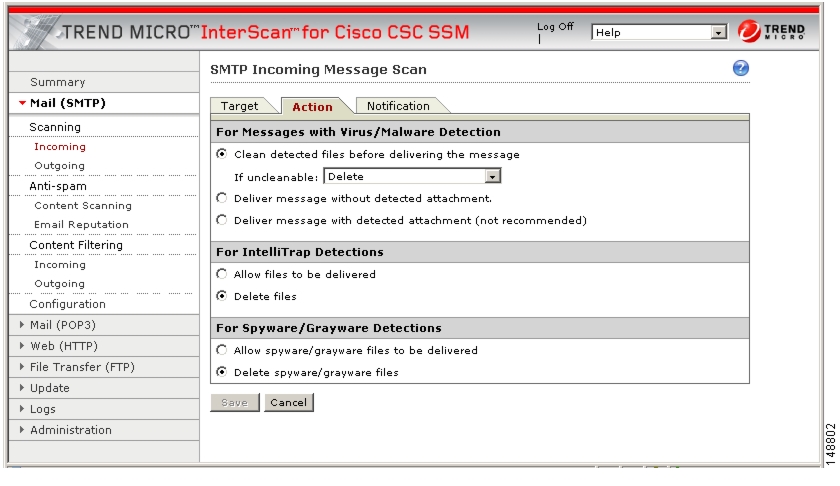This screenshot has height=486, width=840.
Task: Click the Anti-spam heading in sidebar
Action: [58, 186]
